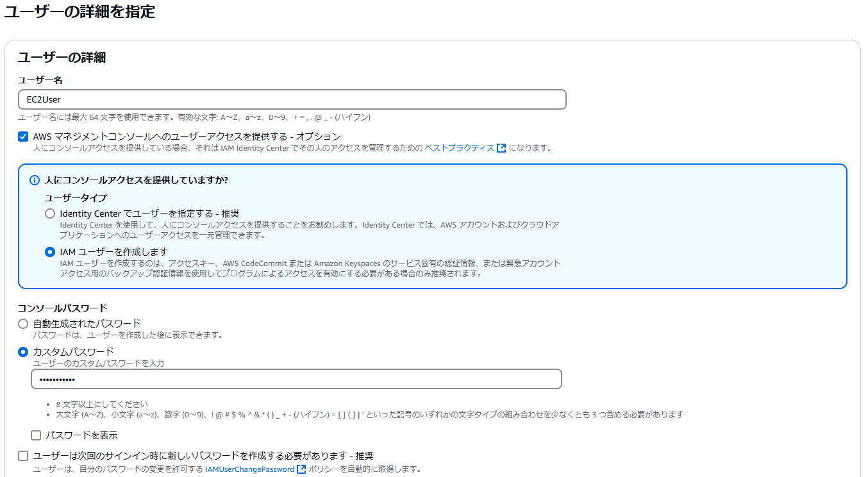Choose カスタムパスワード radio option
The image size is (868, 477).
point(23,351)
